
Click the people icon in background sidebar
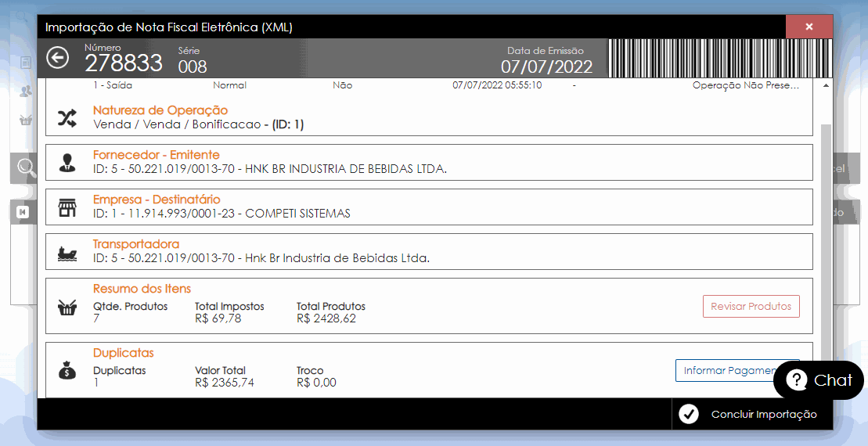pos(26,92)
